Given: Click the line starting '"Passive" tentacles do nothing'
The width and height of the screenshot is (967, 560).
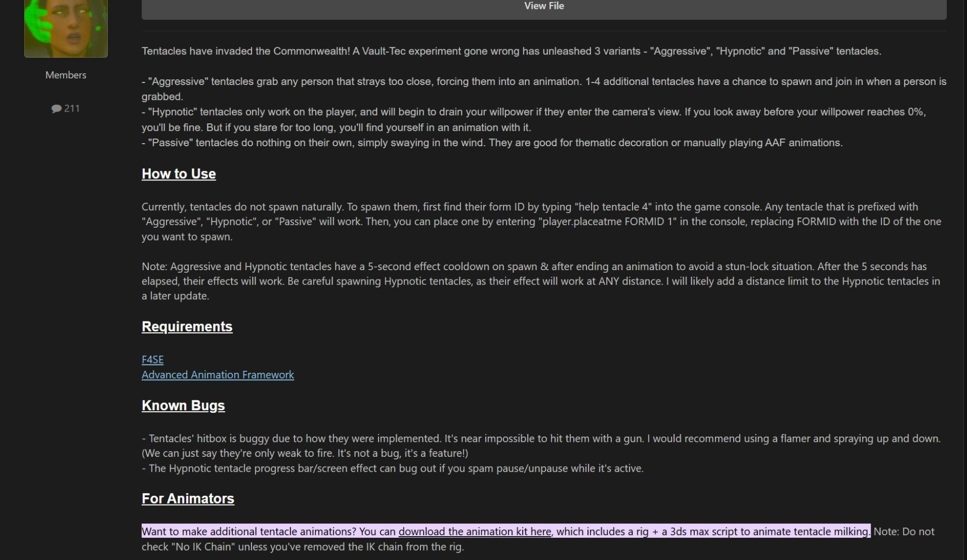Looking at the screenshot, I should coord(492,143).
